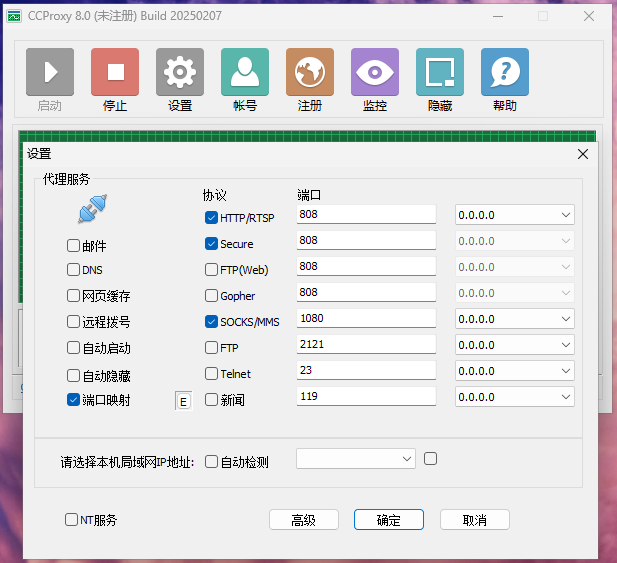Click the 取消 cancel button
Image resolution: width=617 pixels, height=563 pixels.
475,520
